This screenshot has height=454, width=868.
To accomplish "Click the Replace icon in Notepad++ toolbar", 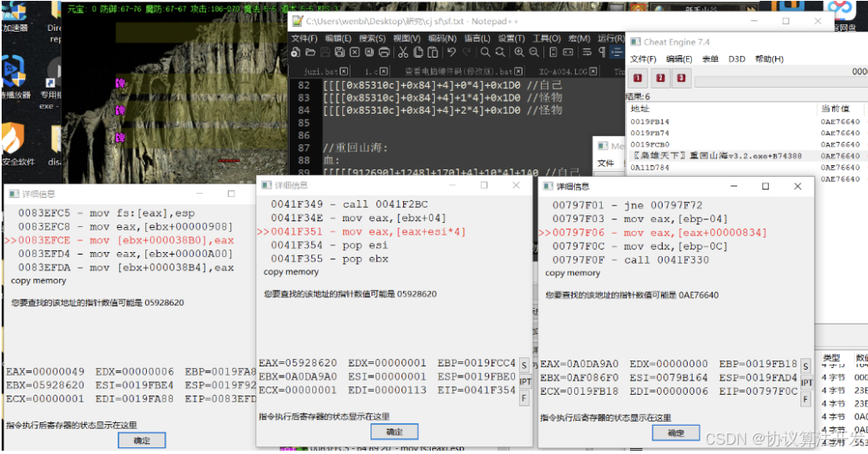I will [x=500, y=52].
